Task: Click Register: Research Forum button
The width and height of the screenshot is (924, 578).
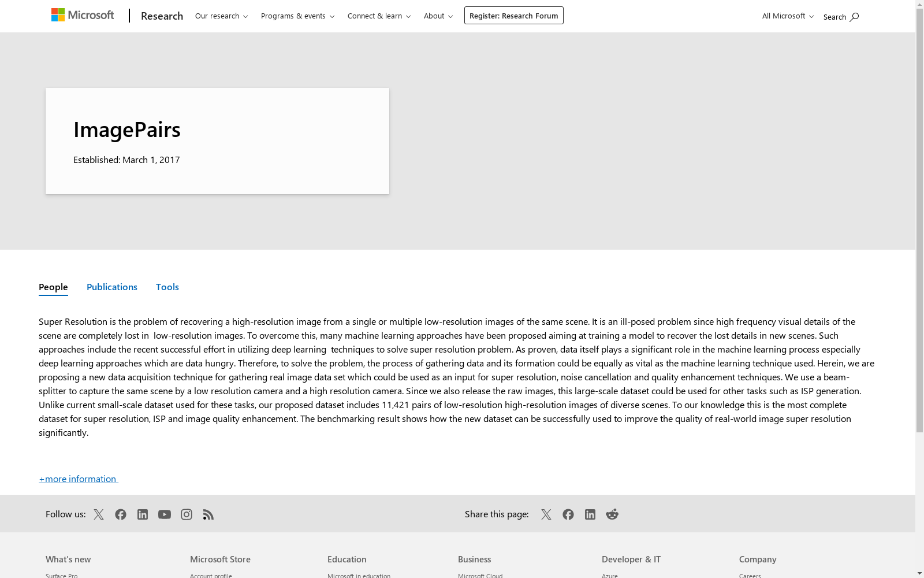Action: (514, 16)
